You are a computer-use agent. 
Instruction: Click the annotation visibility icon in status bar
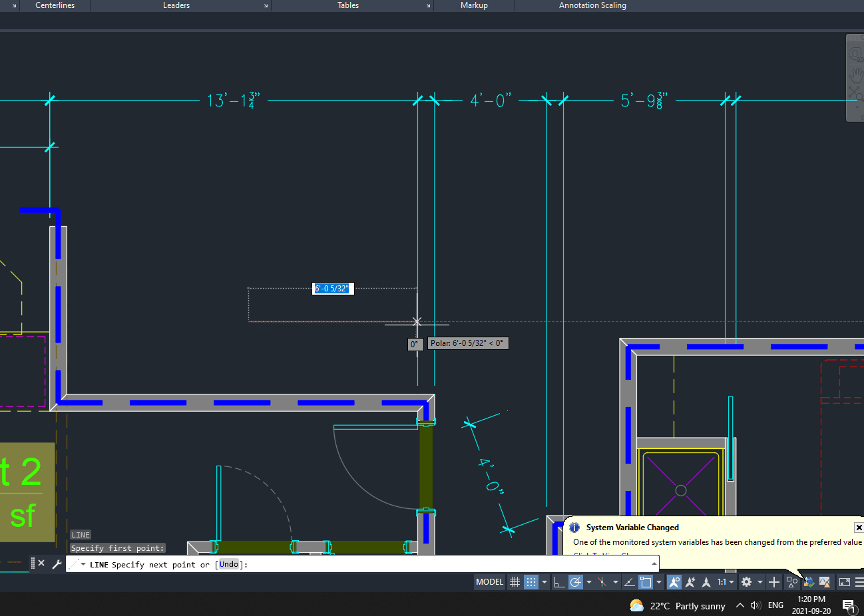674,581
